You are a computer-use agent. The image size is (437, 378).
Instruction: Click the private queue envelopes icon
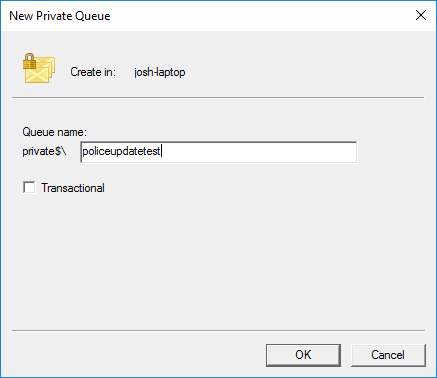point(39,68)
